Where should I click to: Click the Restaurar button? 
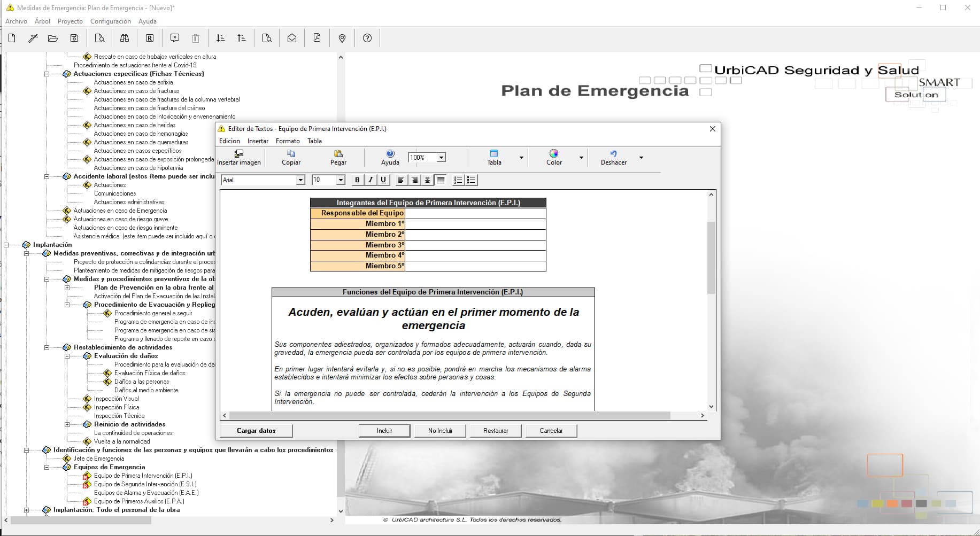click(x=496, y=431)
